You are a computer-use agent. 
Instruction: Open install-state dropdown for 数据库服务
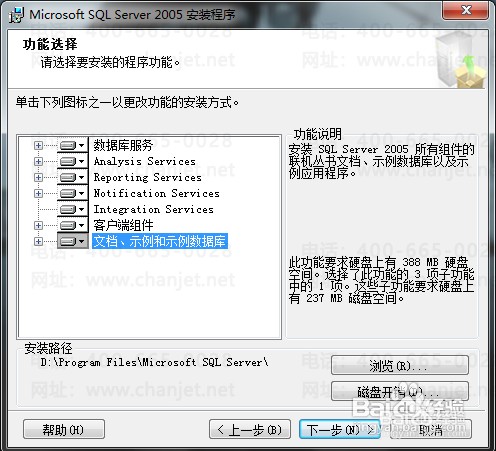(72, 145)
